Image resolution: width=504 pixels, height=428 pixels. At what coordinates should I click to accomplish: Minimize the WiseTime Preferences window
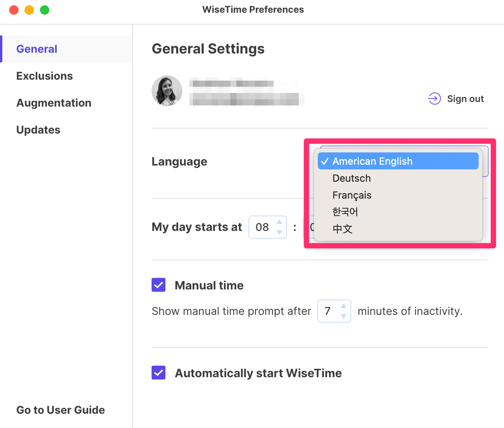(x=29, y=10)
